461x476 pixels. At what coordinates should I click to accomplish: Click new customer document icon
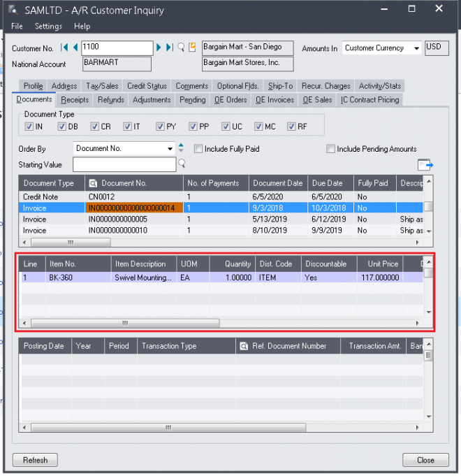[x=191, y=48]
